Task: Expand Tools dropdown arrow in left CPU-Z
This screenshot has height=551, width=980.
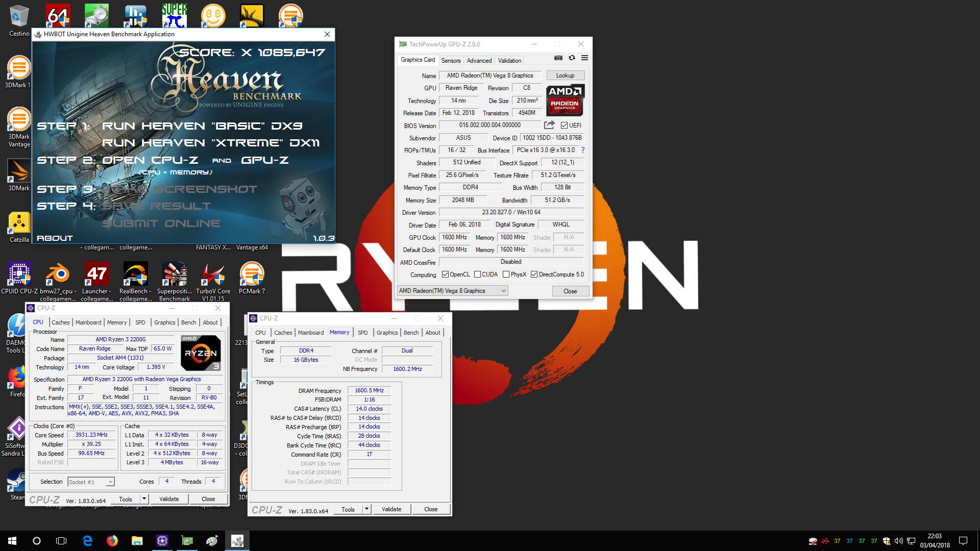Action: pos(144,499)
